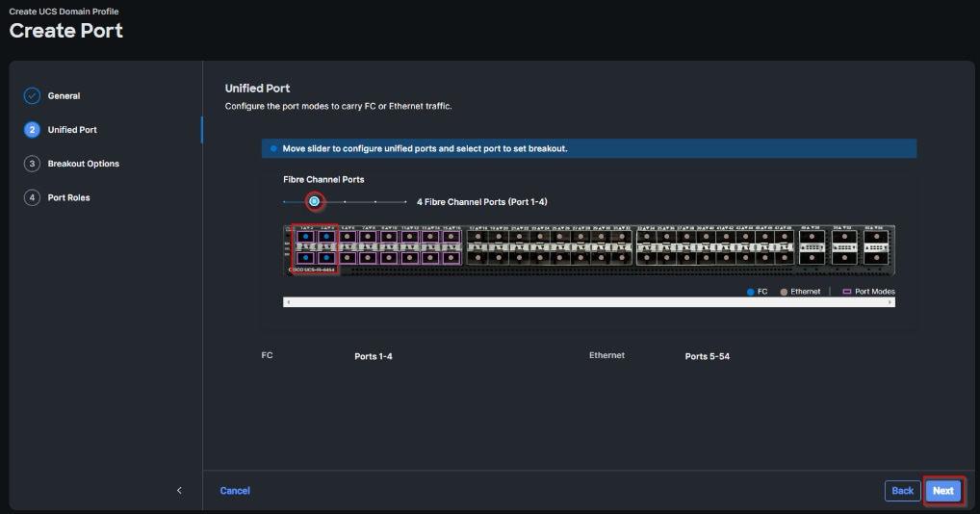Select purple-outlined Ethernet port 5
The image size is (980, 514).
tap(347, 237)
